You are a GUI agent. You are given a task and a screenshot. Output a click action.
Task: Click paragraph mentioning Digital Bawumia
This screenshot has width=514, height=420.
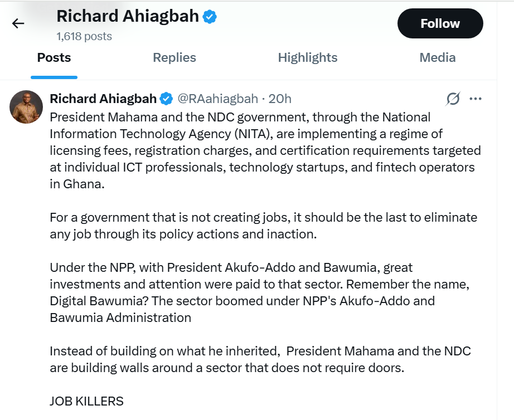tap(259, 292)
